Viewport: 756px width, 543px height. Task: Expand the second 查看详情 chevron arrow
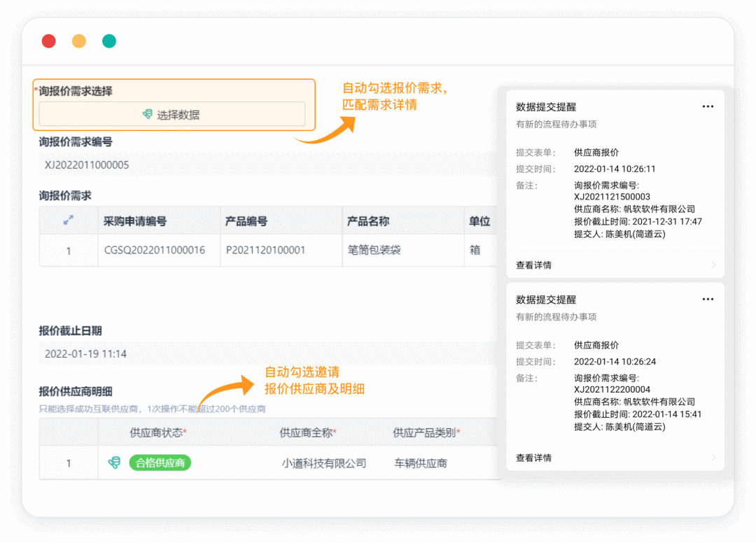(713, 458)
